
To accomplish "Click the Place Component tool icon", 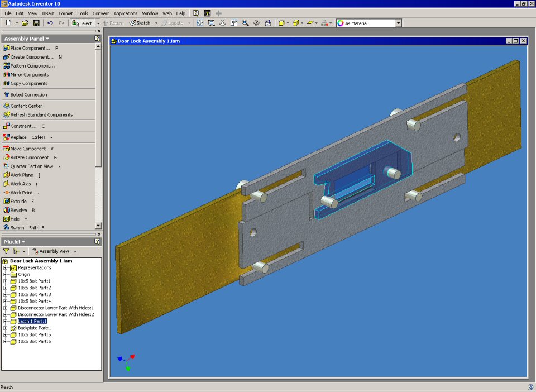I will [x=7, y=48].
